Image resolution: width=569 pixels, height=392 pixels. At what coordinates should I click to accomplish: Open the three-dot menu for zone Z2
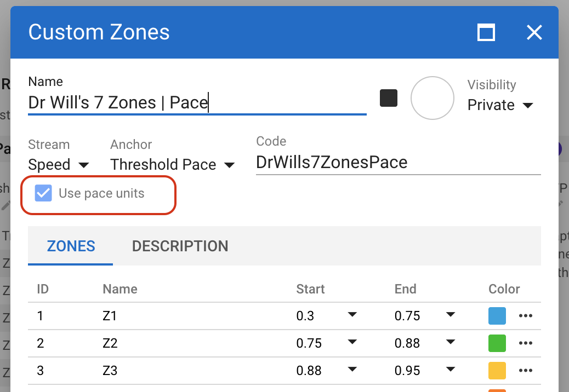(x=525, y=343)
